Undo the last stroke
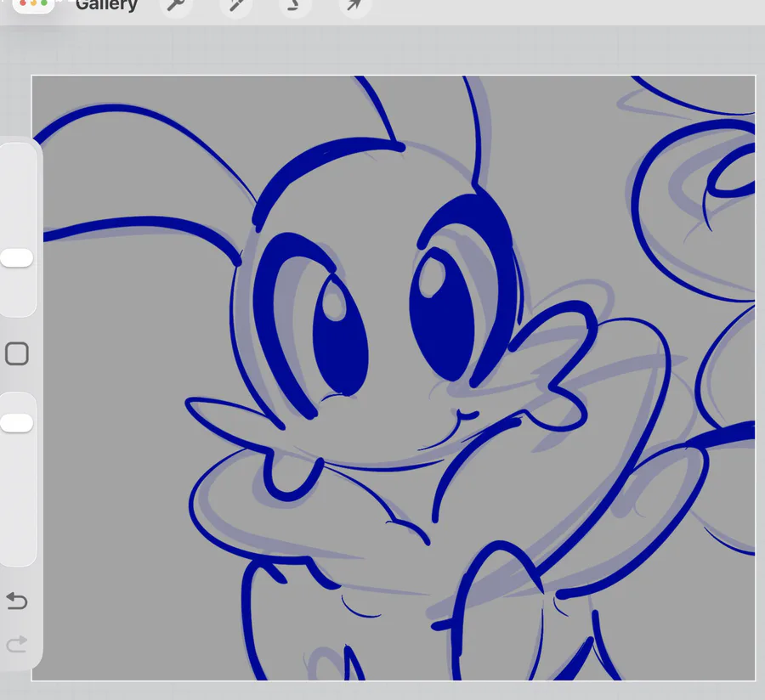The height and width of the screenshot is (700, 765). point(17,601)
